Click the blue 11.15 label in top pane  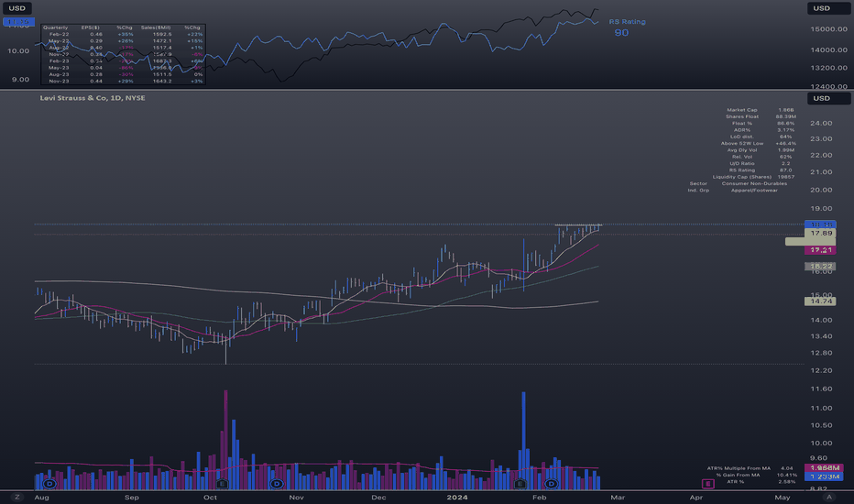tap(18, 22)
